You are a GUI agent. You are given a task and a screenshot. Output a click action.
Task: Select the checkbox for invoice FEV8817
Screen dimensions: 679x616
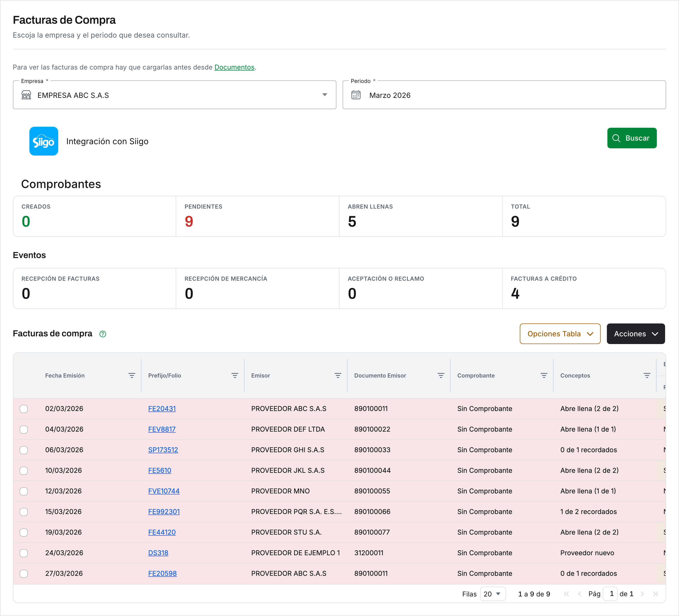coord(24,429)
